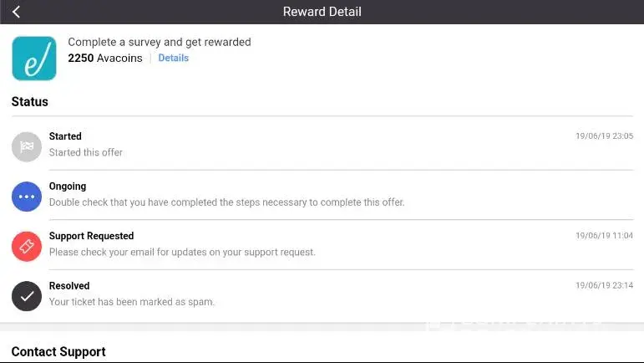Select the gray flag Started icon
This screenshot has width=644, height=363.
[27, 146]
